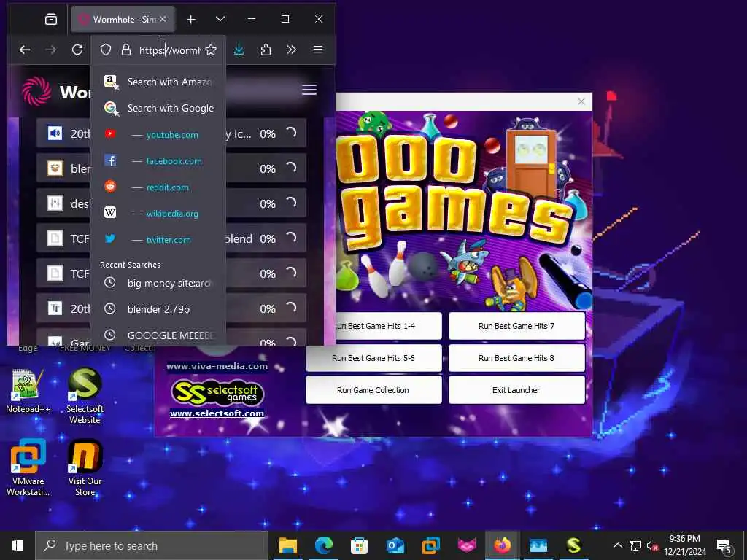Choose facebook.com suggestion
Viewport: 747px width, 560px height.
(x=158, y=161)
